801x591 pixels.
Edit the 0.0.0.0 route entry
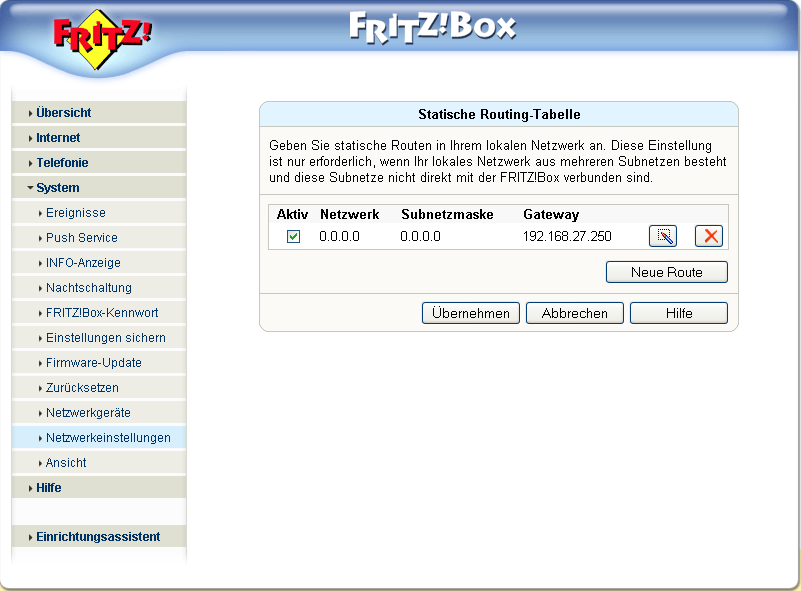[x=663, y=236]
